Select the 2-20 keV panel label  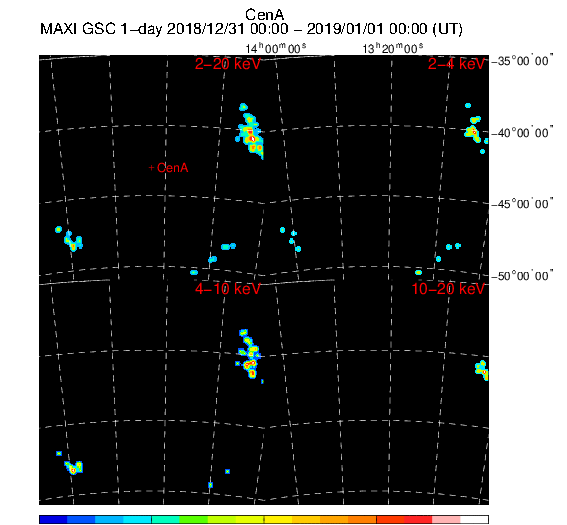click(227, 64)
